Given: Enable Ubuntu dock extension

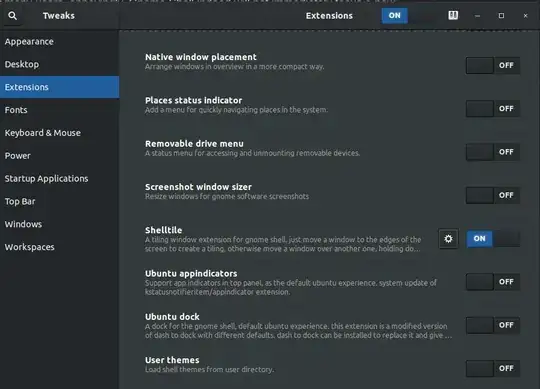Looking at the screenshot, I should pos(493,325).
